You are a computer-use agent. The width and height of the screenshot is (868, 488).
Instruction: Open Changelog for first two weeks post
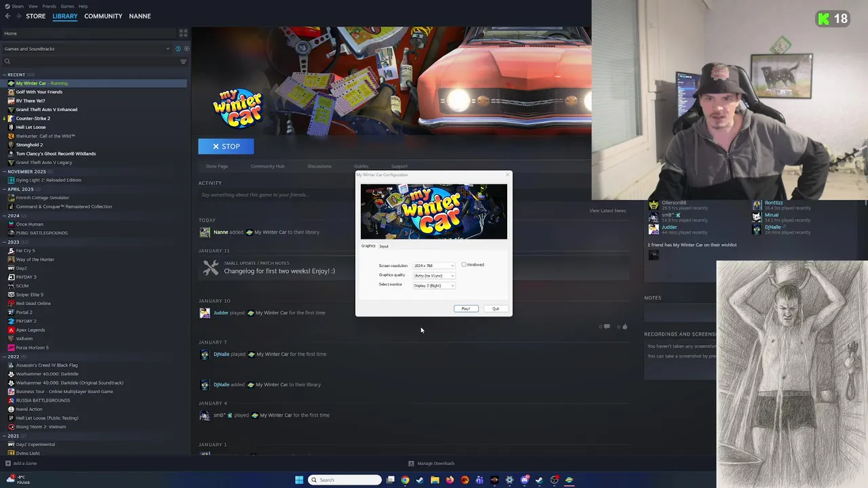(x=279, y=271)
